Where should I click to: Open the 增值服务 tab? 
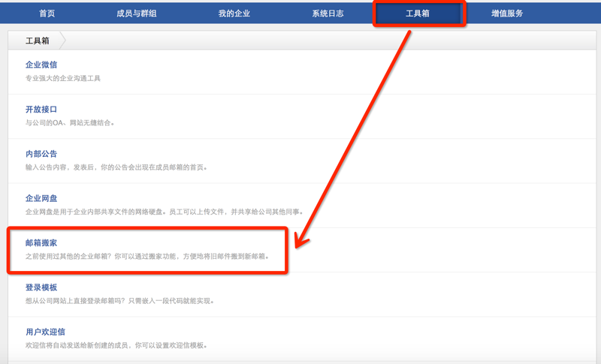point(507,14)
